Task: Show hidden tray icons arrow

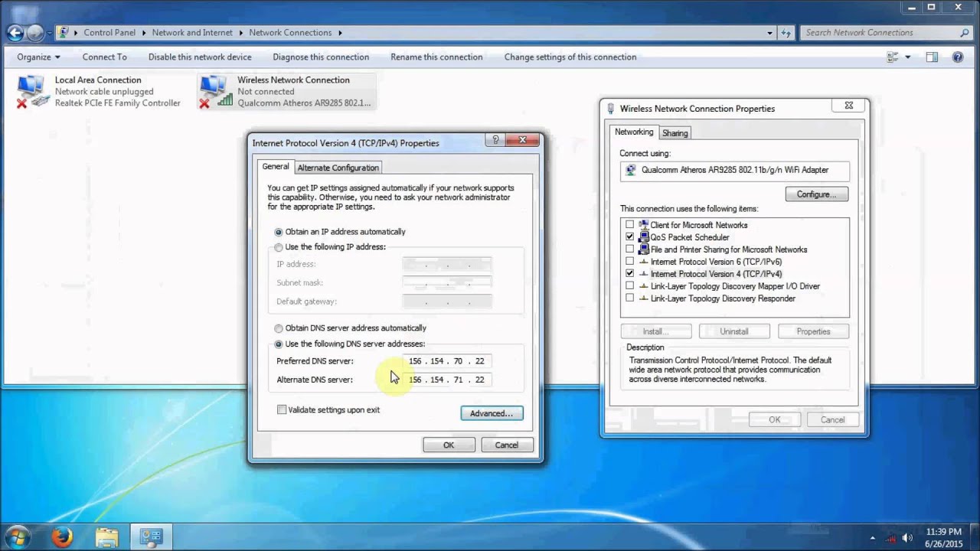Action: coord(873,537)
